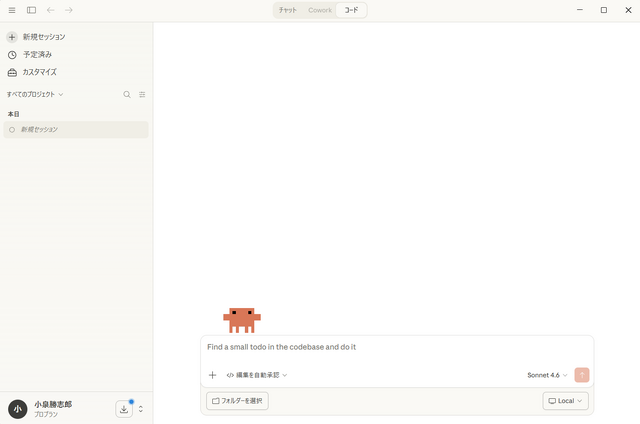This screenshot has height=424, width=640.
Task: Click the download update icon
Action: click(124, 408)
